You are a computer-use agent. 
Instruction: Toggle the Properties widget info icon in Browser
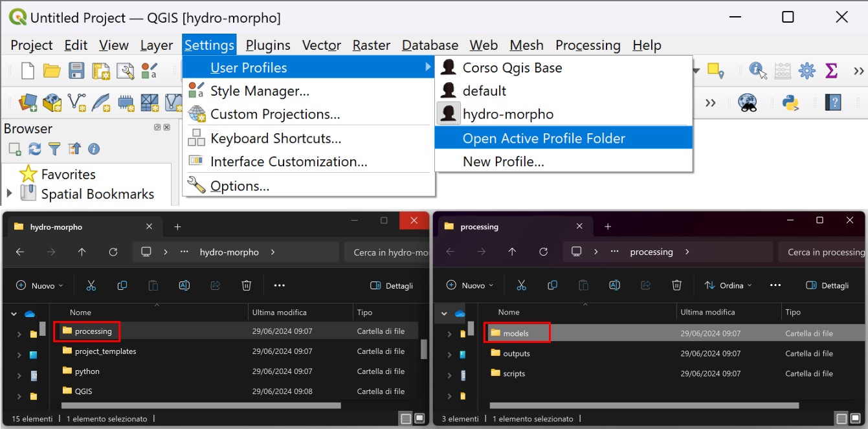[94, 149]
